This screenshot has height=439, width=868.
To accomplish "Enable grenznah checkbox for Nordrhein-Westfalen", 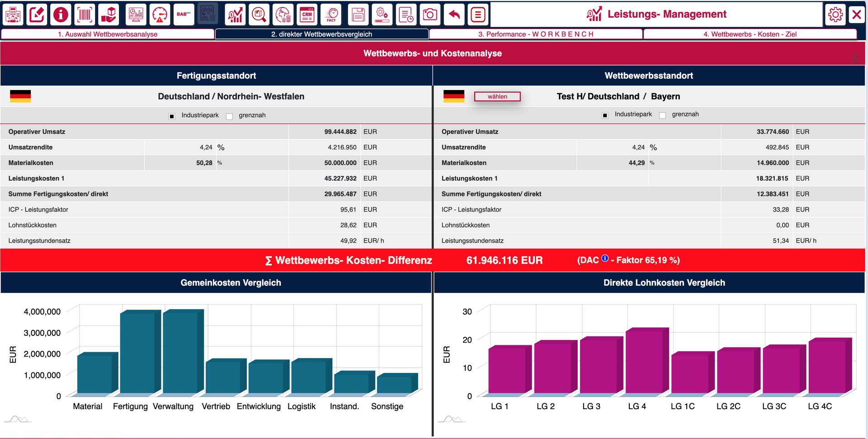I will pos(229,116).
